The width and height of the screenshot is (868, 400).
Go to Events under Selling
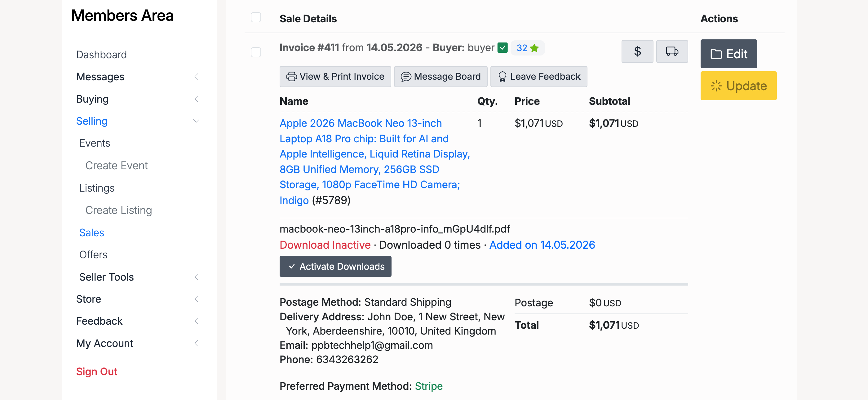[95, 143]
